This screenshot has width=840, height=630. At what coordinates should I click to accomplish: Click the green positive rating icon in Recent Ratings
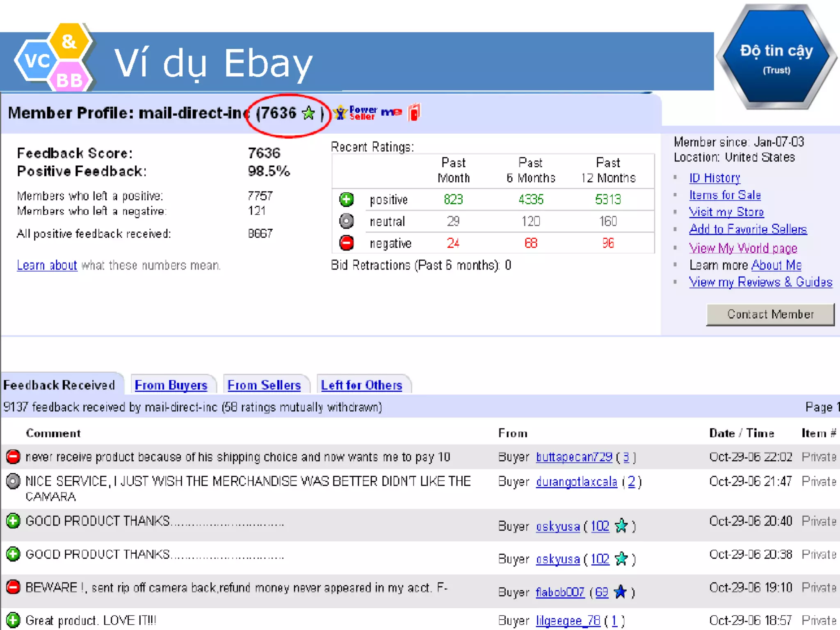[x=347, y=200]
